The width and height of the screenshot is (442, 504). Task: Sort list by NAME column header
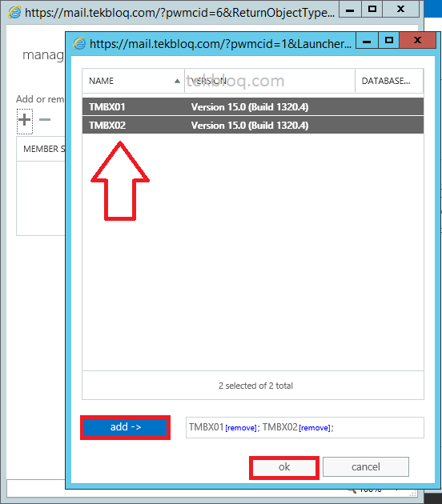click(x=133, y=81)
